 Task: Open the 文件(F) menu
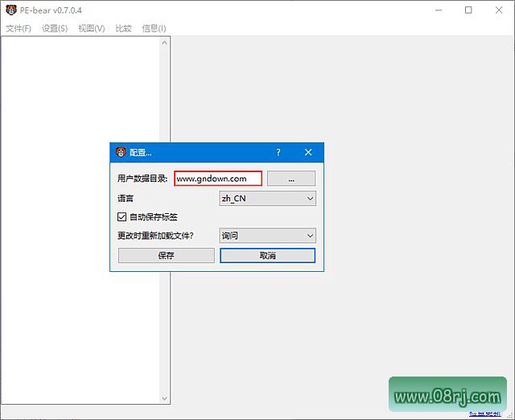tap(19, 28)
